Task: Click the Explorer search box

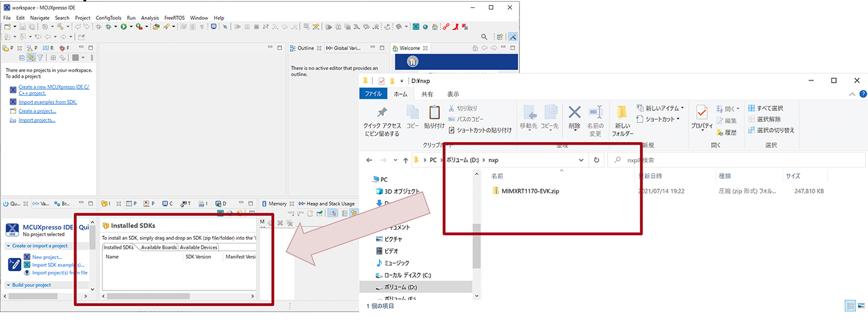Action: [735, 160]
